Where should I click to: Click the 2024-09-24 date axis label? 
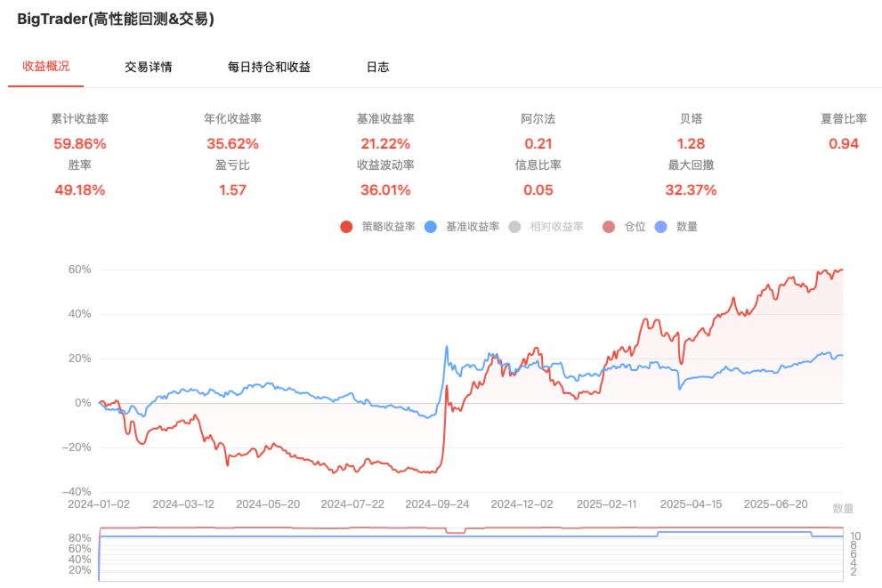(436, 503)
